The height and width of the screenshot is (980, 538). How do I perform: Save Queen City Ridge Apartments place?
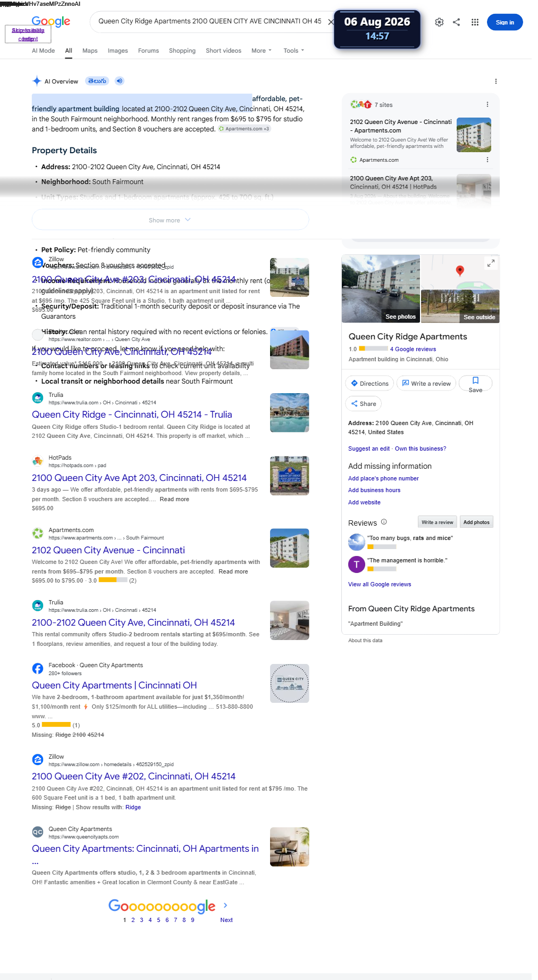475,384
